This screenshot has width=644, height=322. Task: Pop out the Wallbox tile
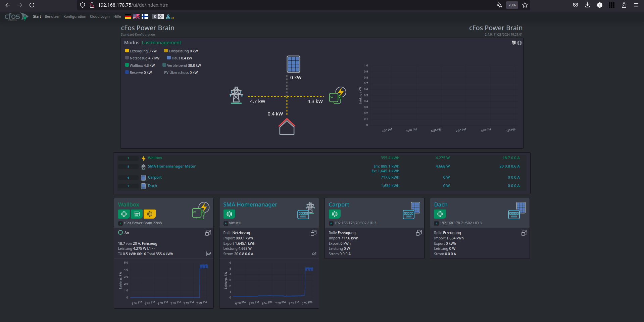208,233
